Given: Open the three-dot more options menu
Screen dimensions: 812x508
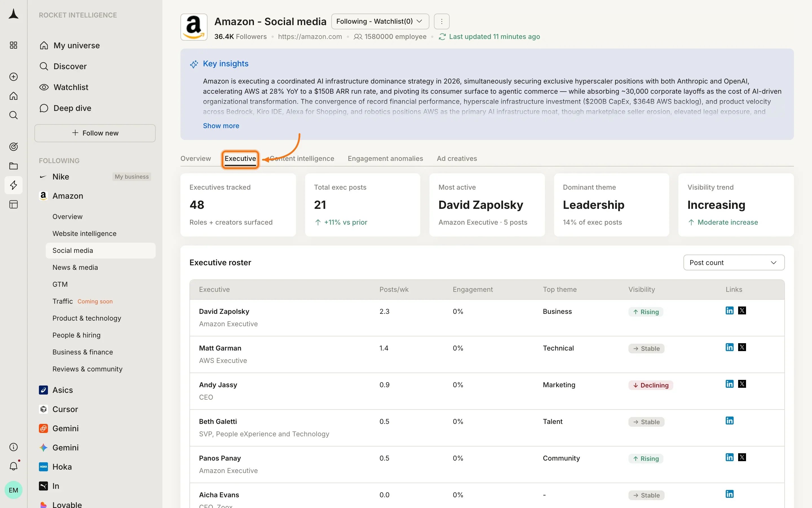Looking at the screenshot, I should pos(442,21).
